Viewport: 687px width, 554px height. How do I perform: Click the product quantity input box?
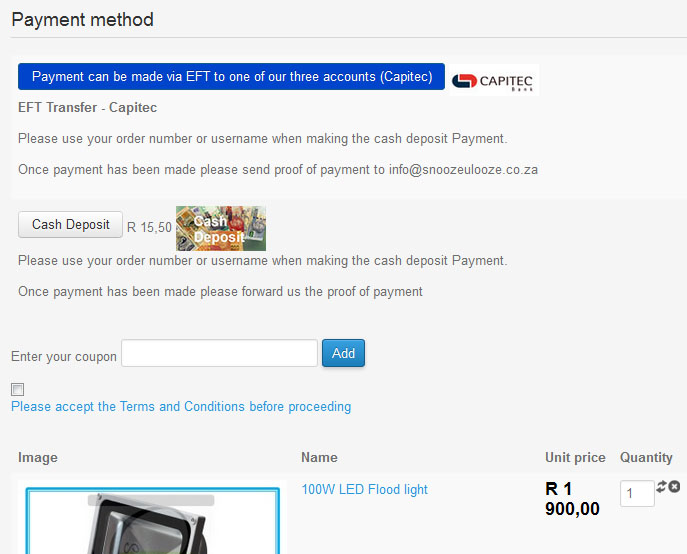(x=637, y=493)
